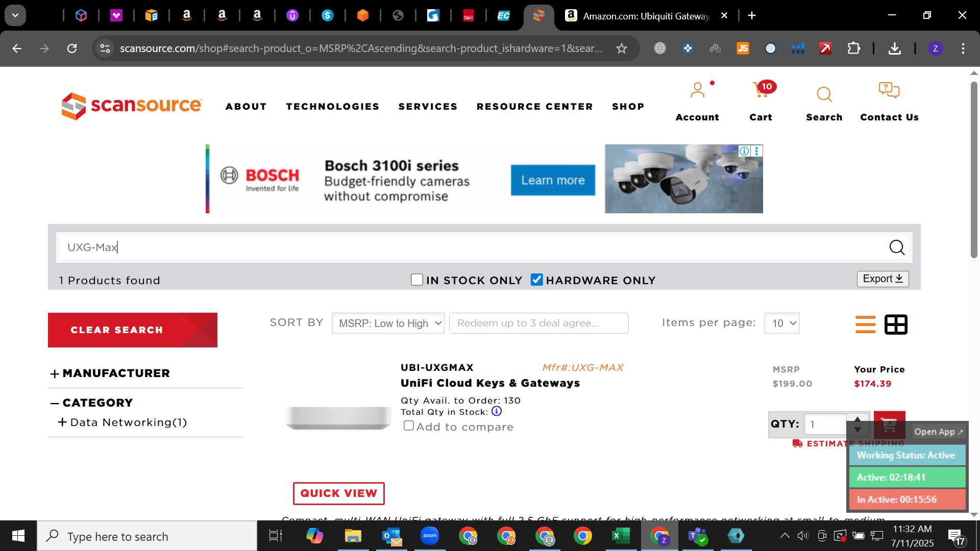Screen dimensions: 980x551
Task: Click the Estimate Shipping truck icon
Action: click(797, 443)
